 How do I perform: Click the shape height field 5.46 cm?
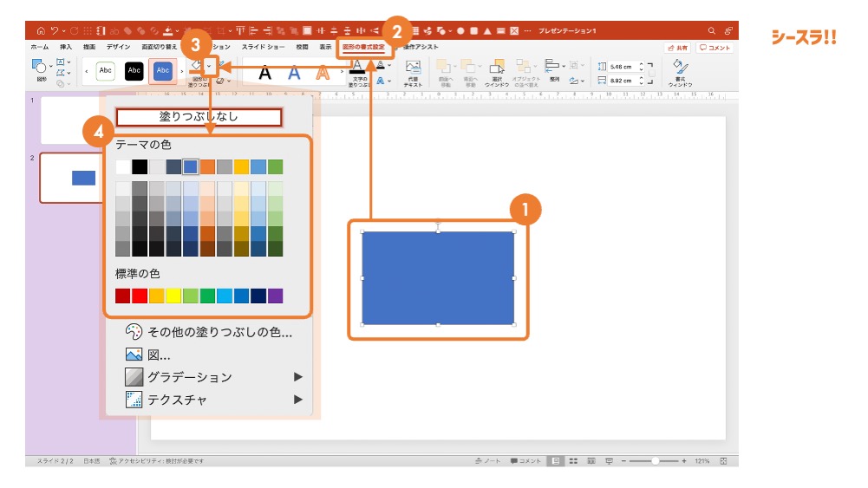(625, 67)
